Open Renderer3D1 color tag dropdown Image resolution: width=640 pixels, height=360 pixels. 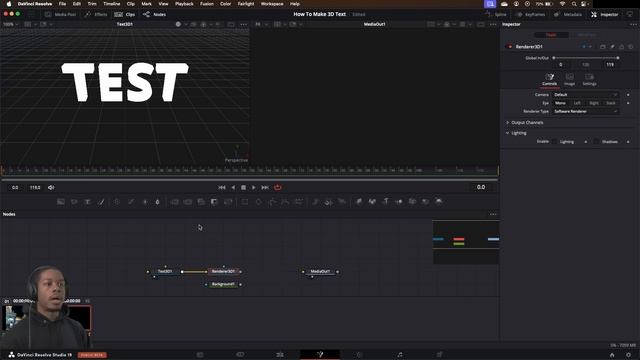pyautogui.click(x=587, y=47)
